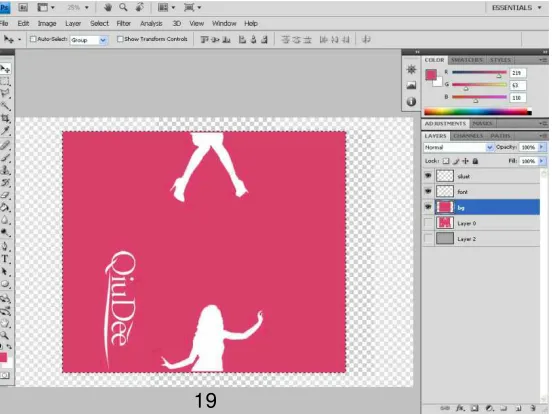Open the Edit menu
The image size is (552, 414).
pyautogui.click(x=23, y=23)
